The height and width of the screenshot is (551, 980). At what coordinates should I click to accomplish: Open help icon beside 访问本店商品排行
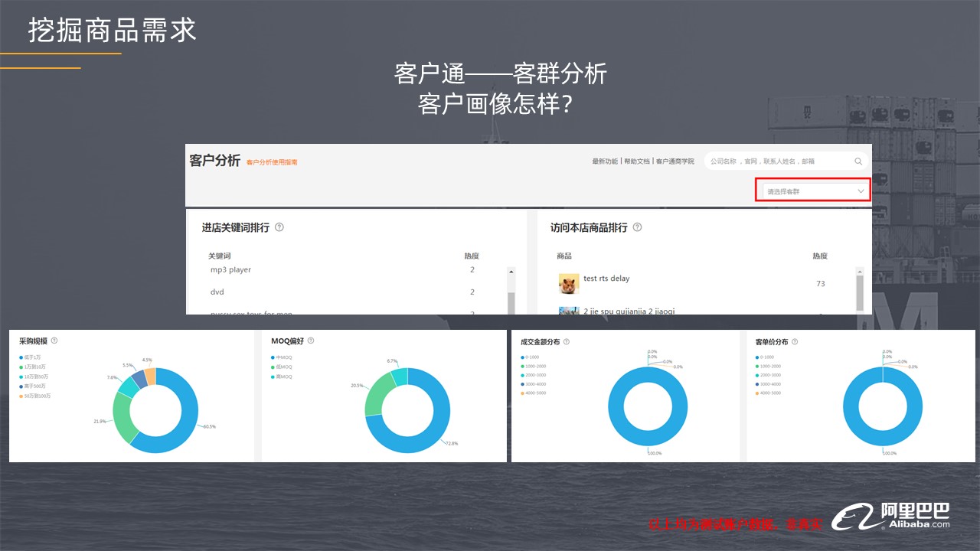[637, 227]
